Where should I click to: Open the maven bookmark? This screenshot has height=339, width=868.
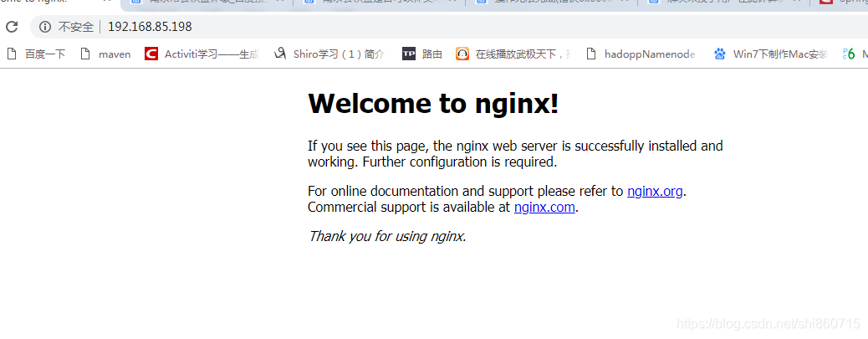(x=105, y=54)
